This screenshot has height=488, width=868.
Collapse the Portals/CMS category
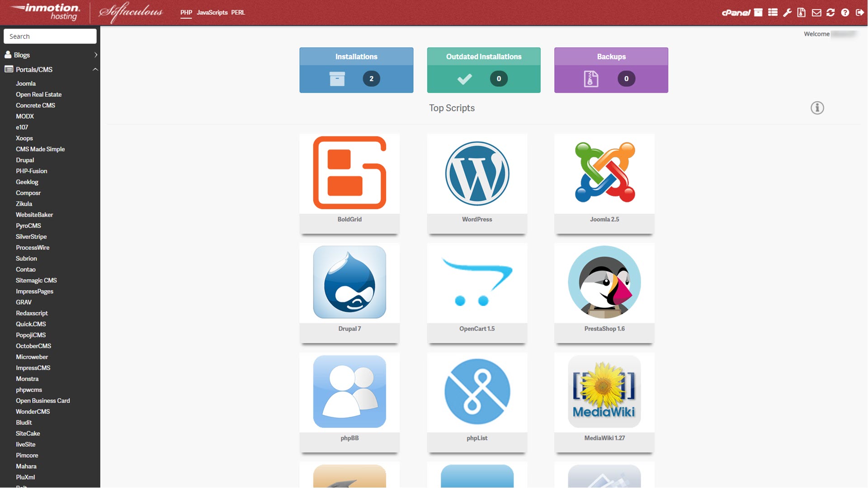coord(50,69)
